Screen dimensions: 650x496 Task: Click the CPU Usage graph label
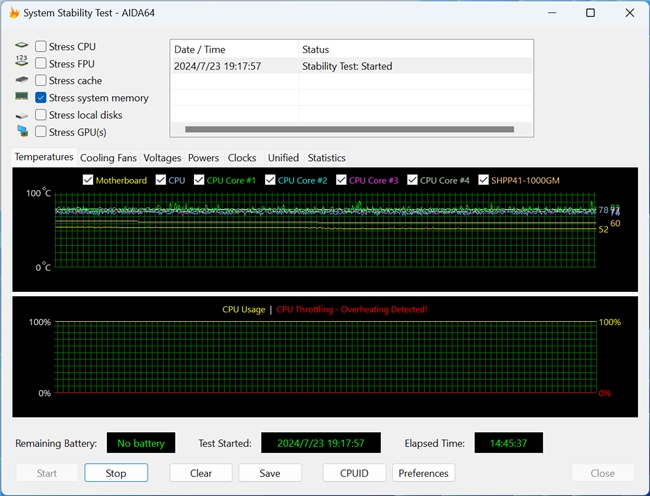243,310
